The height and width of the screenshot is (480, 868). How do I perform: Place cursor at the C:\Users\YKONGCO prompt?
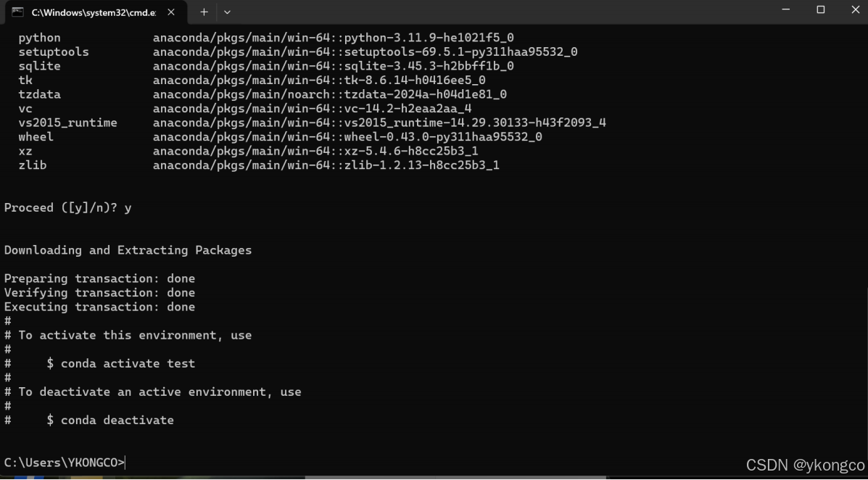[123, 462]
